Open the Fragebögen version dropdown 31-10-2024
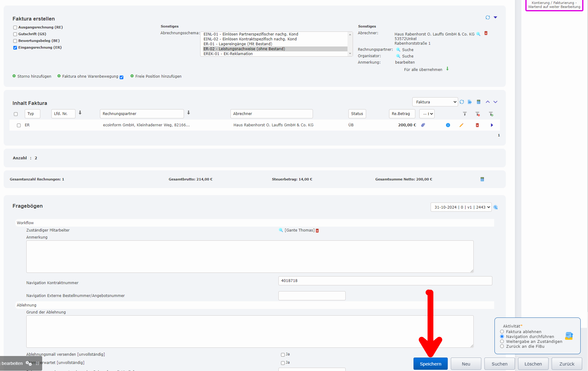Screen dimensions: 588x371 tap(461, 207)
